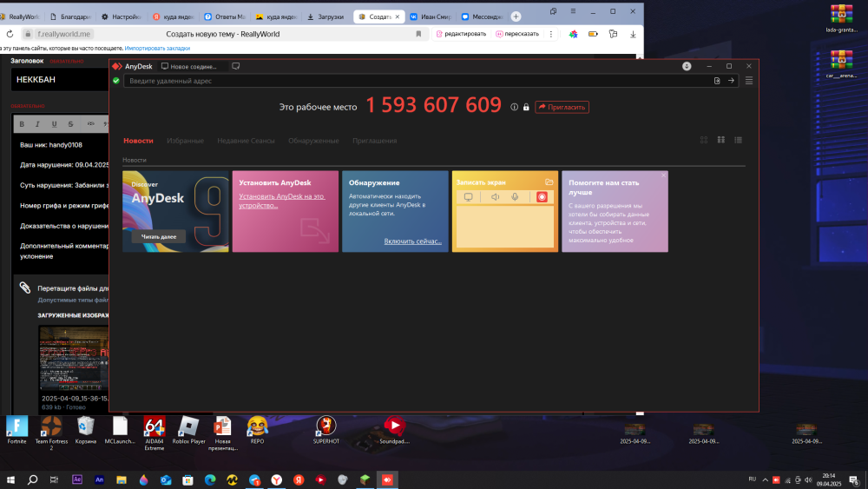Viewport: 868px width, 489px height.
Task: Toggle speaker audio in record screen card
Action: tap(495, 196)
